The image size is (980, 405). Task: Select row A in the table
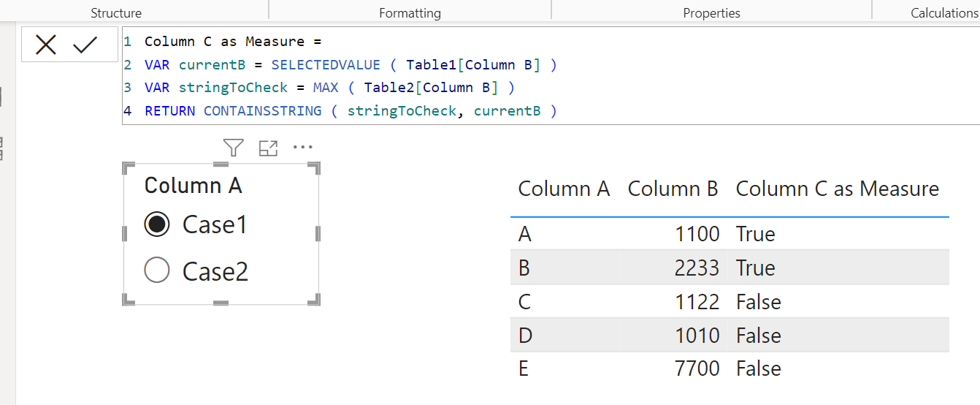(x=730, y=234)
